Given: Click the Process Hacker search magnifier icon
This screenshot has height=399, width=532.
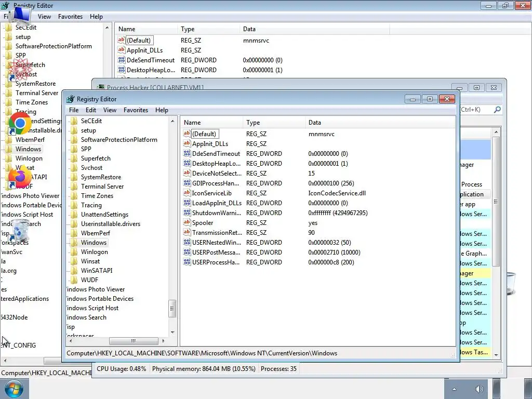Looking at the screenshot, I should [497, 110].
